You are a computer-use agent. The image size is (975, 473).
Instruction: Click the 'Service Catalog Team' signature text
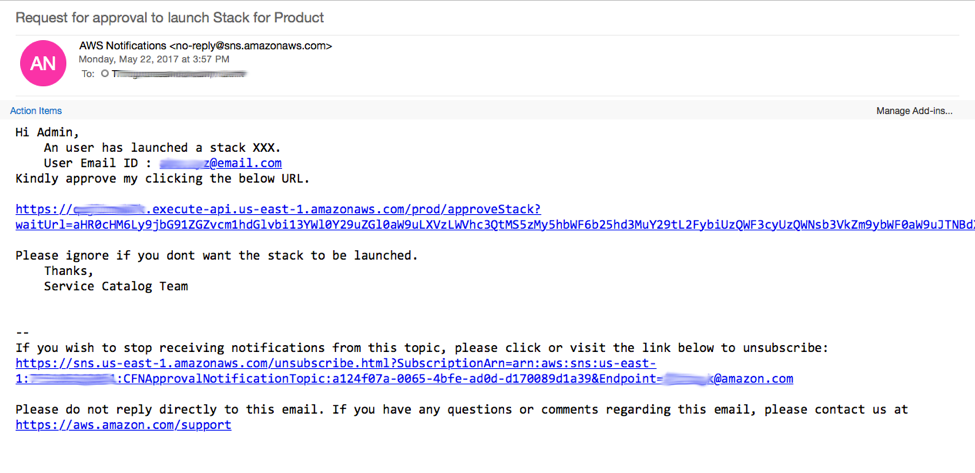coord(116,287)
